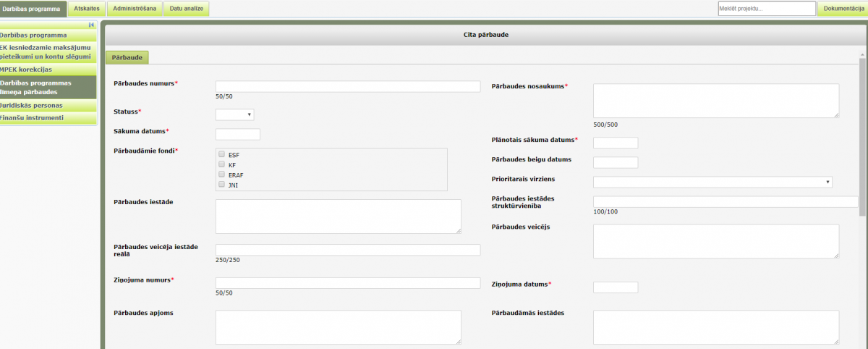868x349 pixels.
Task: Focus the Pārbaudes numurs input field
Action: tap(347, 86)
